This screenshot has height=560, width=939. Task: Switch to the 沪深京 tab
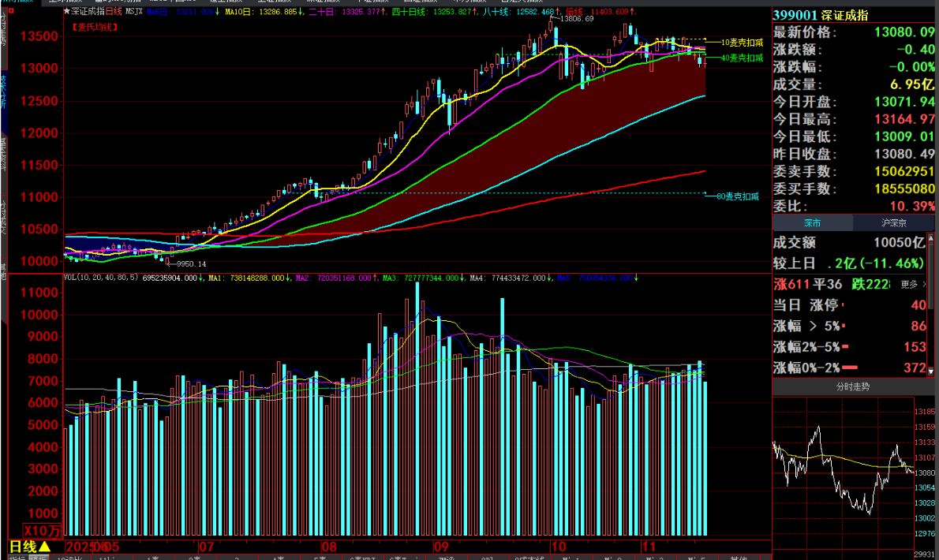(x=896, y=223)
